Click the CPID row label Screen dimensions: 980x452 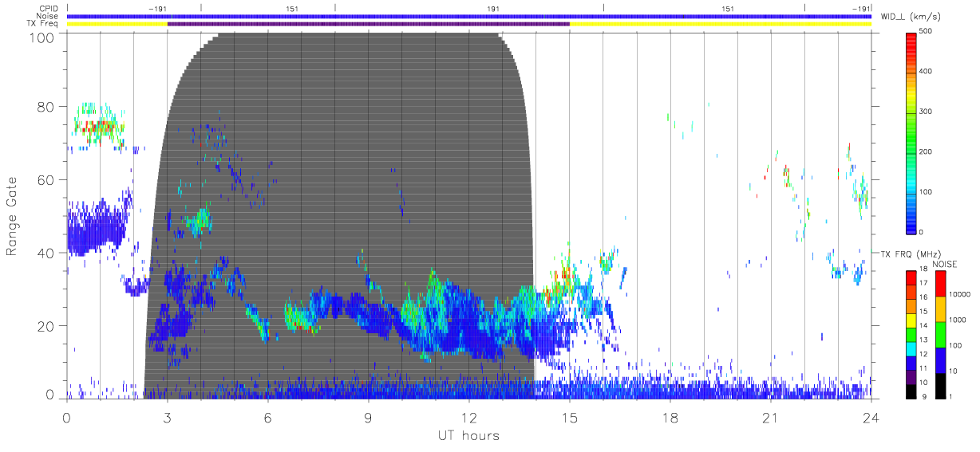coord(49,9)
